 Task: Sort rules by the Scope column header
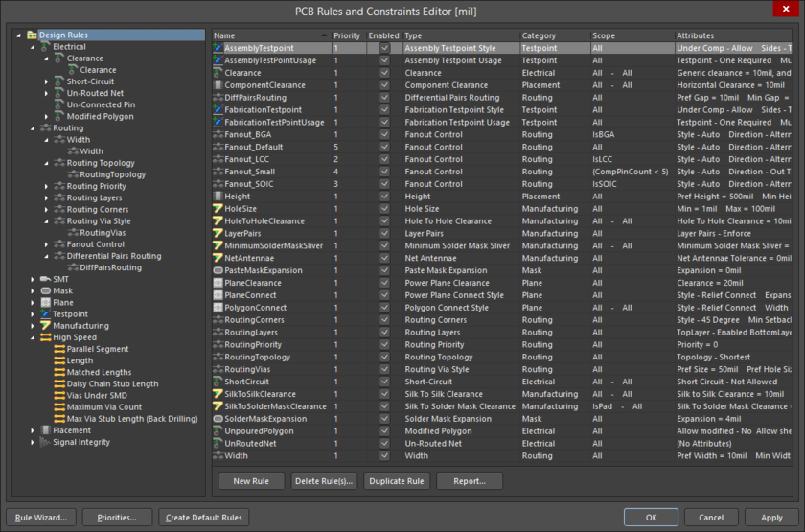(632, 35)
